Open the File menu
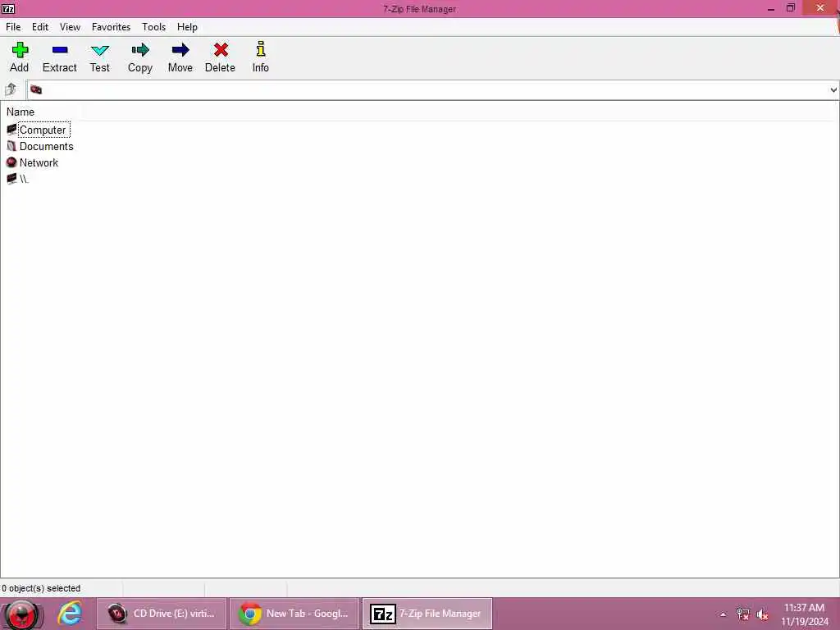 pyautogui.click(x=13, y=27)
